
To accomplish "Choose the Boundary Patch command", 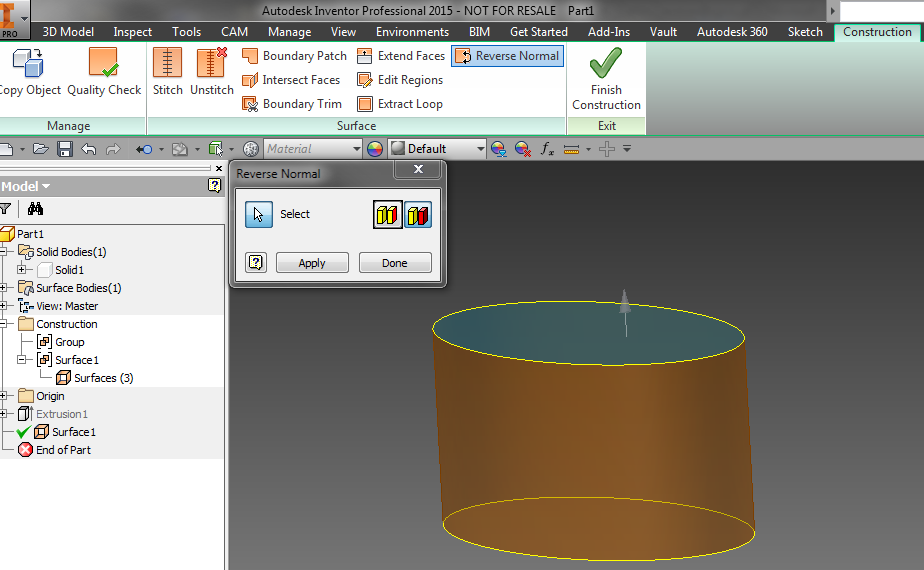I will 294,56.
